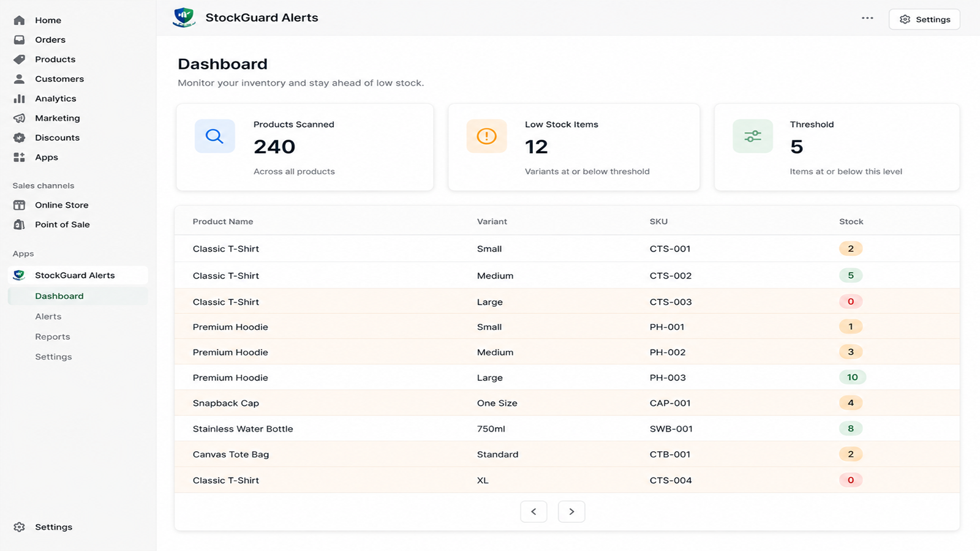Click the Settings button in top bar
This screenshot has height=551, width=980.
point(924,20)
